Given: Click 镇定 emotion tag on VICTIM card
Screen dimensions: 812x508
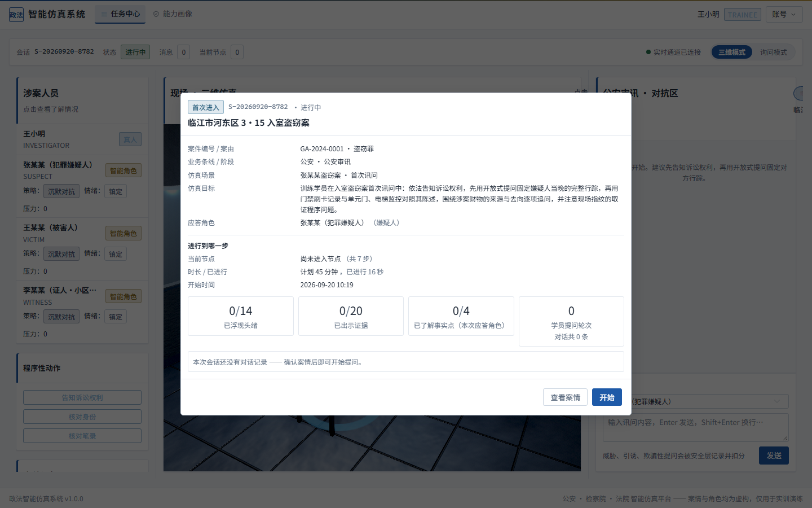Looking at the screenshot, I should pyautogui.click(x=116, y=254).
